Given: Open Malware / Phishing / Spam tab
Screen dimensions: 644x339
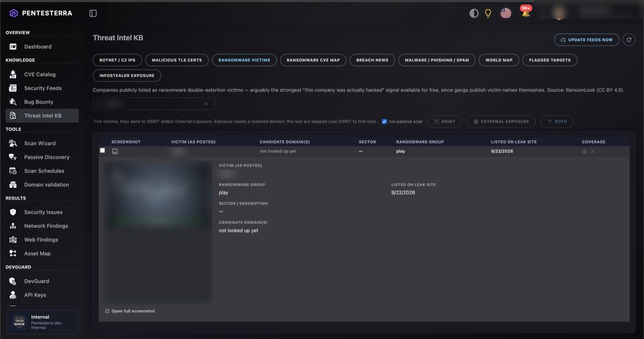Looking at the screenshot, I should 437,60.
